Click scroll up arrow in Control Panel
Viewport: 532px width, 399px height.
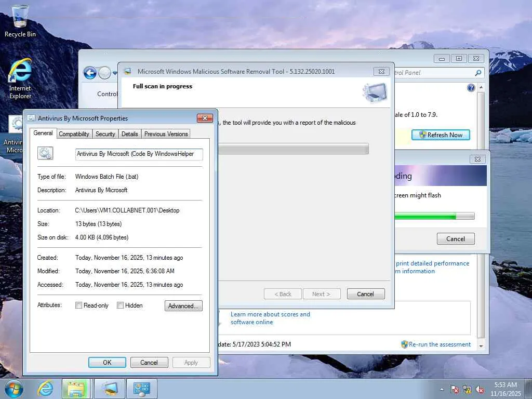pos(481,87)
